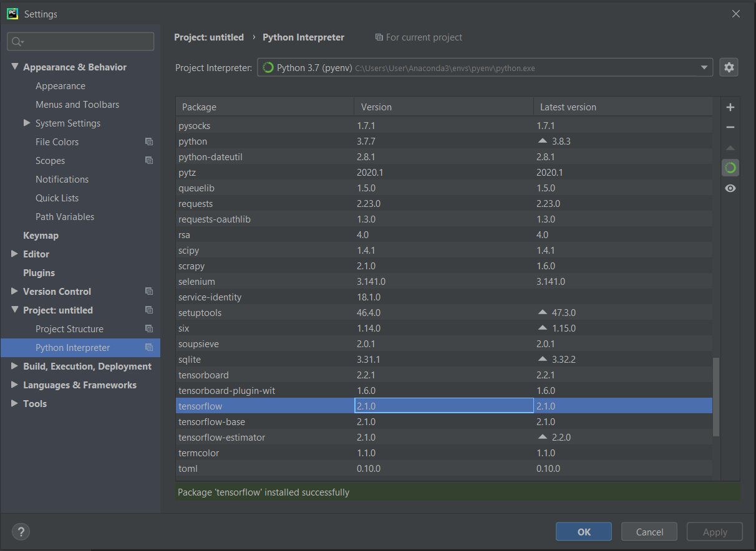Click the setuptools 47.3.0 update arrow

[542, 313]
